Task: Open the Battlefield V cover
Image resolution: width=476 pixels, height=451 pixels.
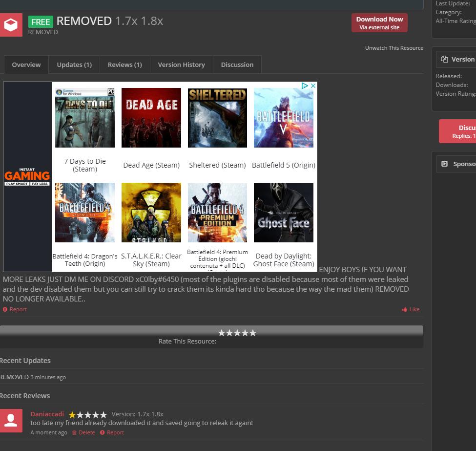Action: click(x=284, y=118)
